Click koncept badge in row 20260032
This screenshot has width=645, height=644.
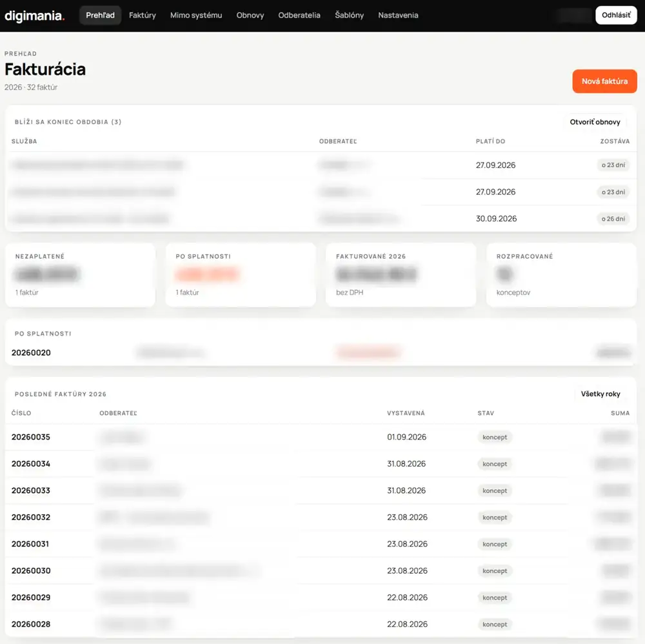coord(495,518)
